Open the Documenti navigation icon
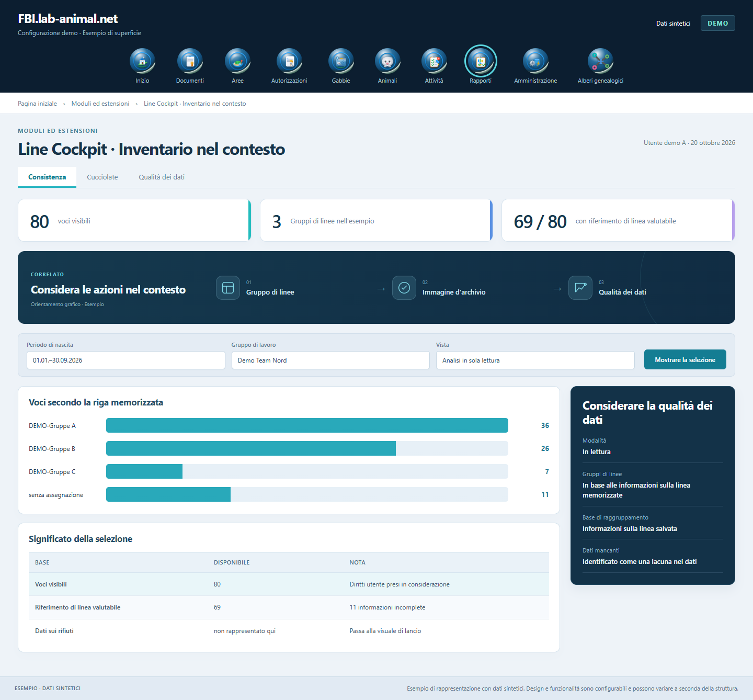Viewport: 753px width, 700px height. click(x=190, y=61)
